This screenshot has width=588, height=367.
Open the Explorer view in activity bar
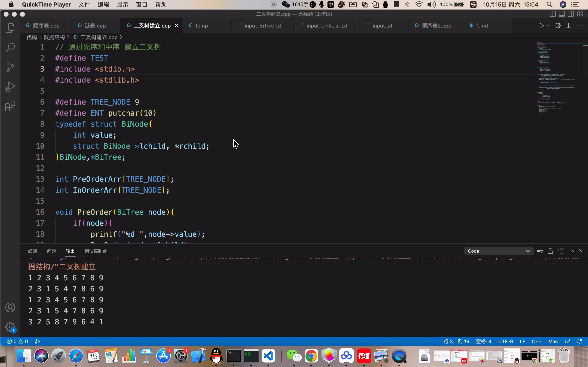(10, 28)
